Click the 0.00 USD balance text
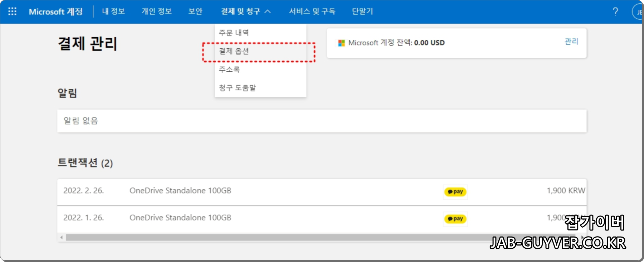This screenshot has height=262, width=644. (x=429, y=43)
